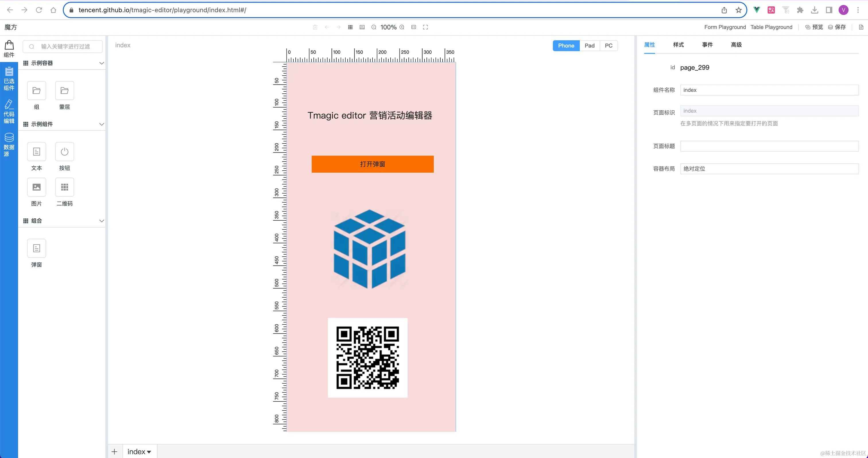Switch to the 高级 advanced tab
The width and height of the screenshot is (868, 458).
pyautogui.click(x=736, y=45)
